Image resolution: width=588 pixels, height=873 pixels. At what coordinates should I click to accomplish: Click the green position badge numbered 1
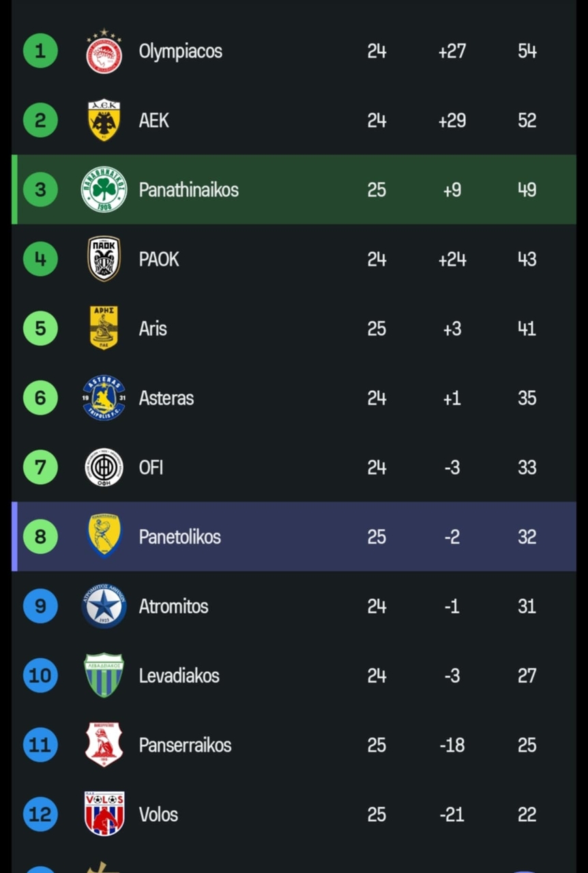[40, 50]
